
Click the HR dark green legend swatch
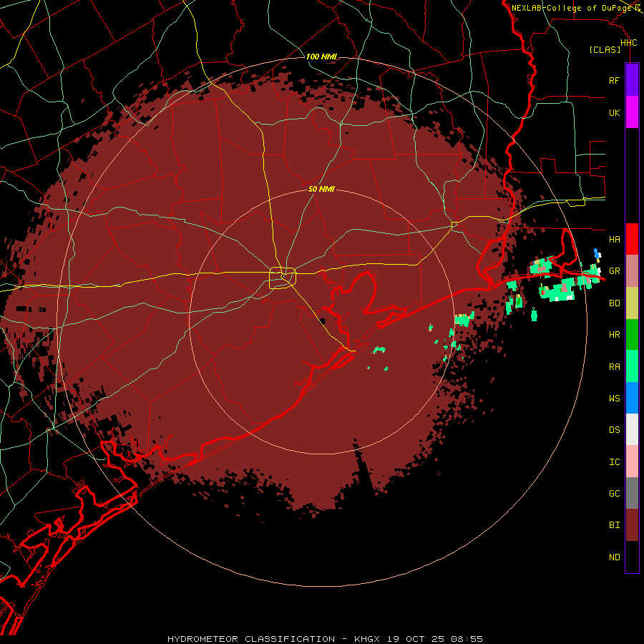(x=632, y=334)
